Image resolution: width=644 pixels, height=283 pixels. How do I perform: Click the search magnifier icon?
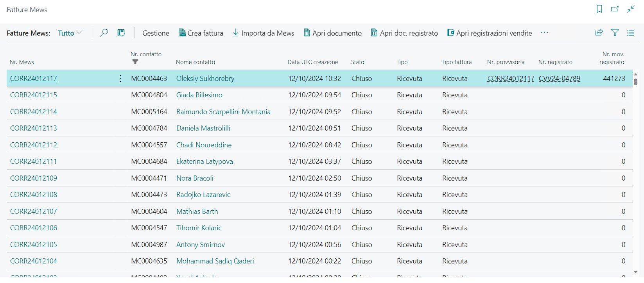[x=104, y=33]
